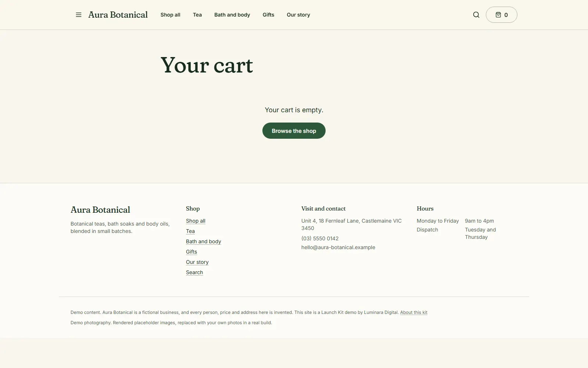Follow the footer Gifts link
The width and height of the screenshot is (588, 368).
pos(191,252)
